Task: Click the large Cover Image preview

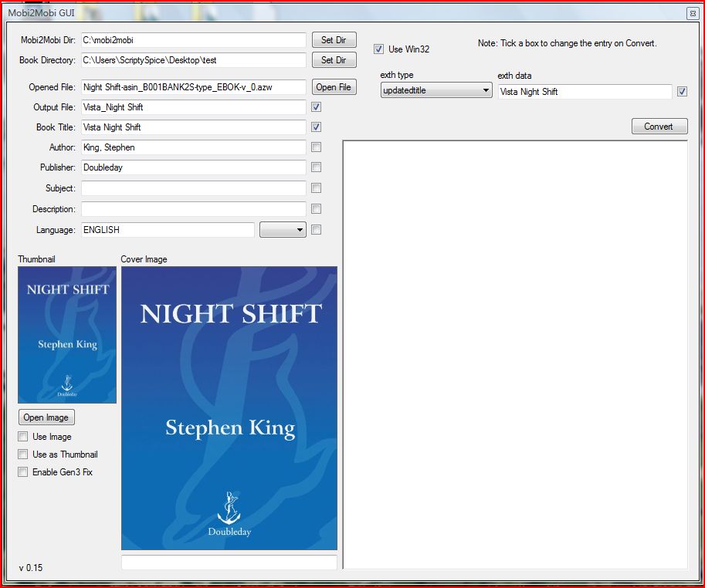Action: click(229, 408)
